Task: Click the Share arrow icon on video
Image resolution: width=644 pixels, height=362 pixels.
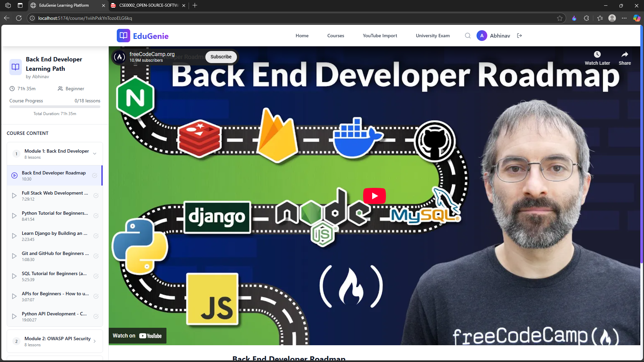Action: 625,54
